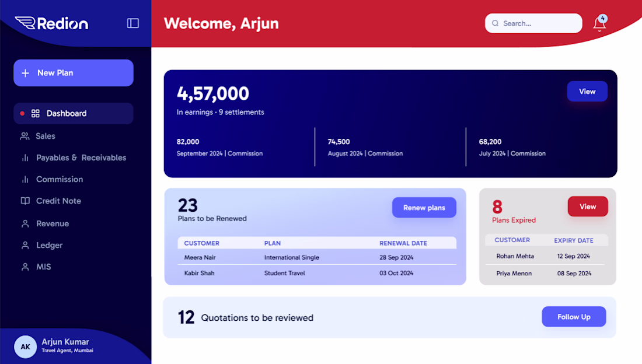The width and height of the screenshot is (642, 364).
Task: Open Arjun Kumar's profile name
Action: [x=65, y=342]
